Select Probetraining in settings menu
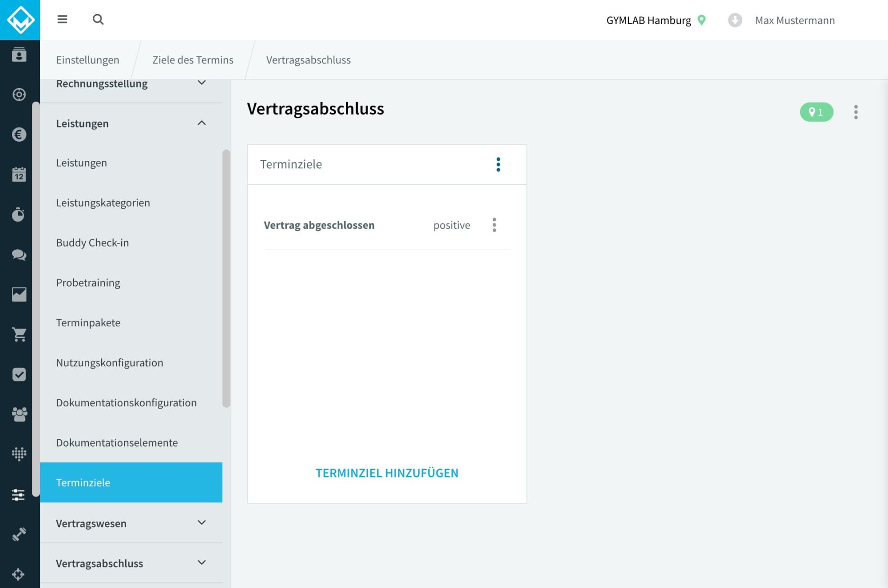The width and height of the screenshot is (888, 588). (x=88, y=283)
